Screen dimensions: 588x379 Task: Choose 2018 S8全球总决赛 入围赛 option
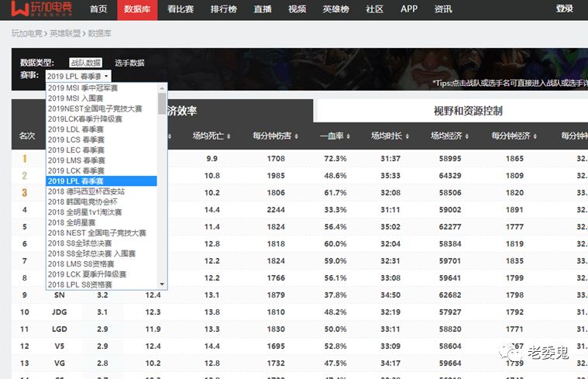tap(101, 253)
